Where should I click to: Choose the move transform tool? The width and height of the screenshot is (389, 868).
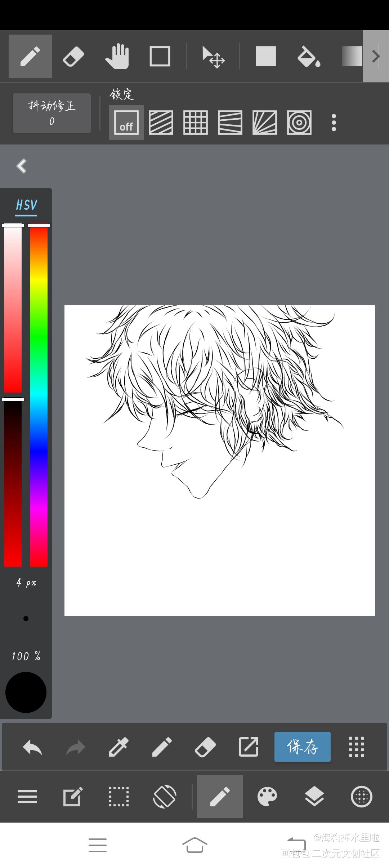(213, 57)
